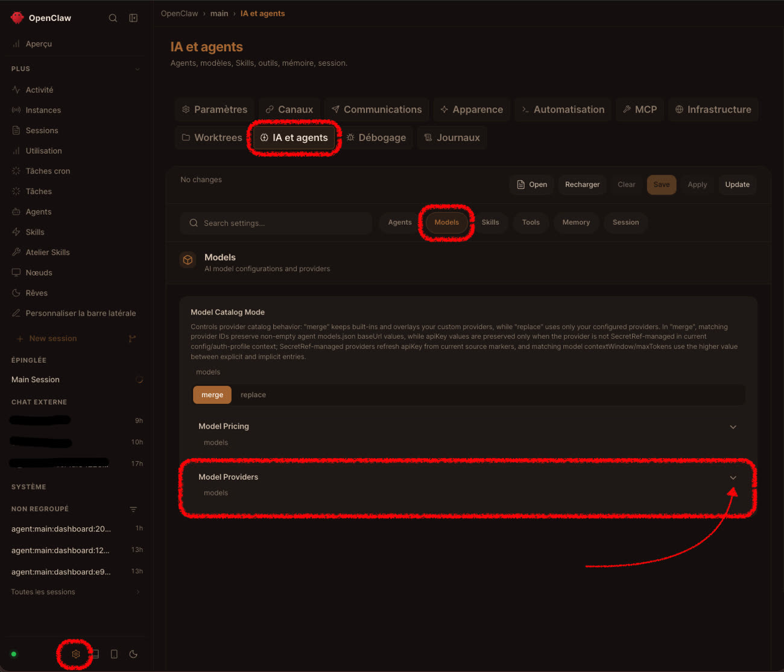Focus the Search settings input field
The image size is (784, 672).
[x=276, y=223]
